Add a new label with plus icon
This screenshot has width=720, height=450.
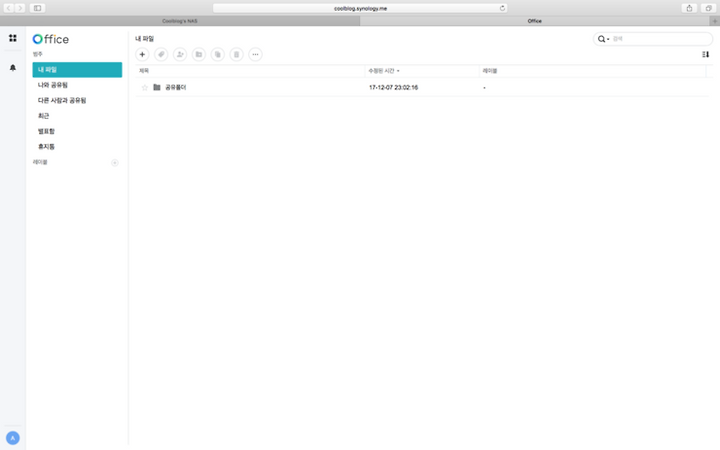115,163
